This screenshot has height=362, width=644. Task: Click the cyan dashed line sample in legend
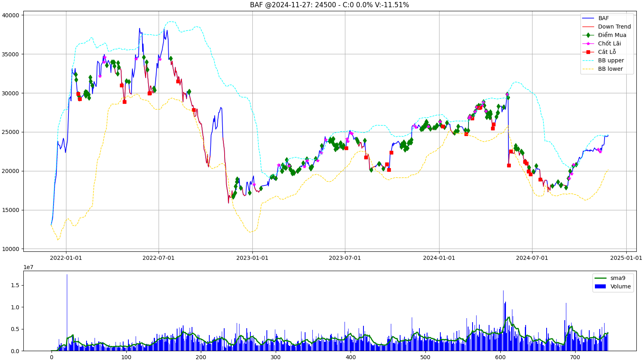click(x=588, y=60)
